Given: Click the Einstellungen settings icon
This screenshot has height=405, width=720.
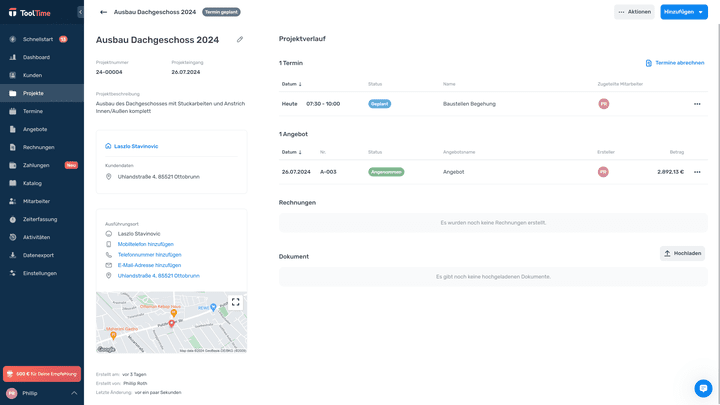Looking at the screenshot, I should 12,273.
